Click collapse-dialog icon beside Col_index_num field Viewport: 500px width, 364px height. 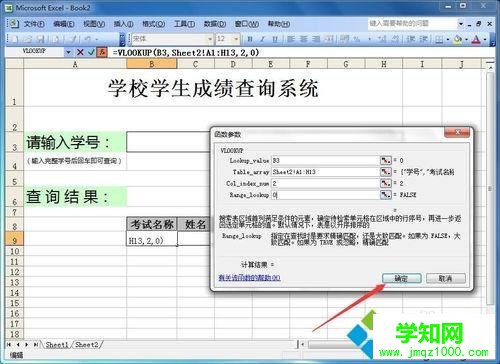pyautogui.click(x=386, y=183)
